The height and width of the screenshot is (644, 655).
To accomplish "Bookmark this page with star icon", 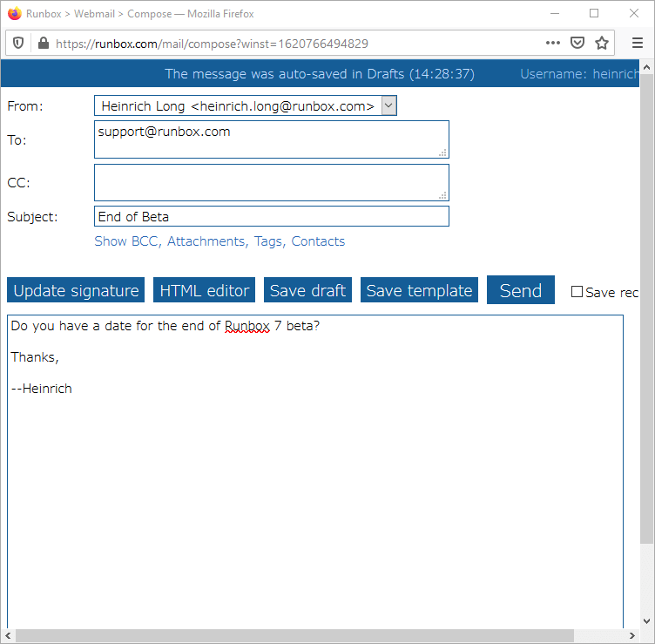I will click(602, 43).
